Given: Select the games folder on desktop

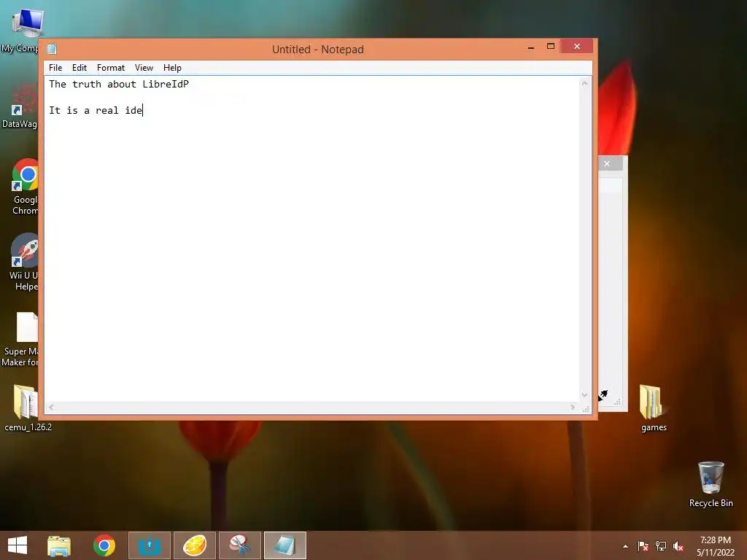Looking at the screenshot, I should pos(653,408).
